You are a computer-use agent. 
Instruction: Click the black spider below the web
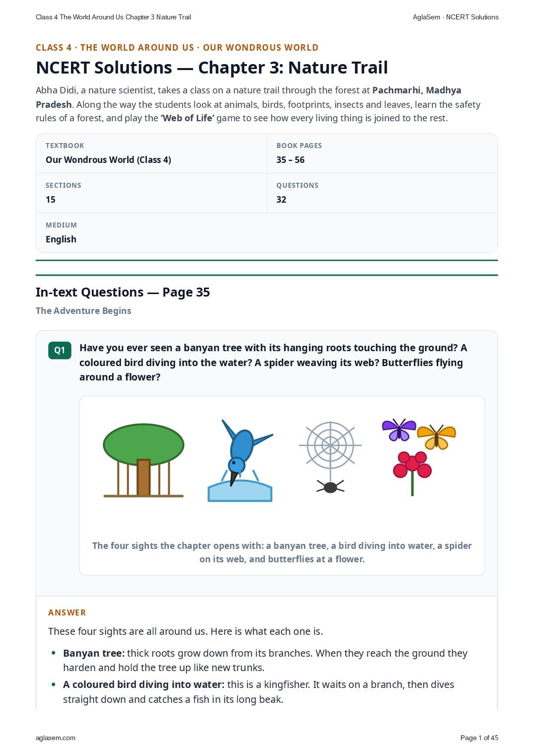(331, 487)
